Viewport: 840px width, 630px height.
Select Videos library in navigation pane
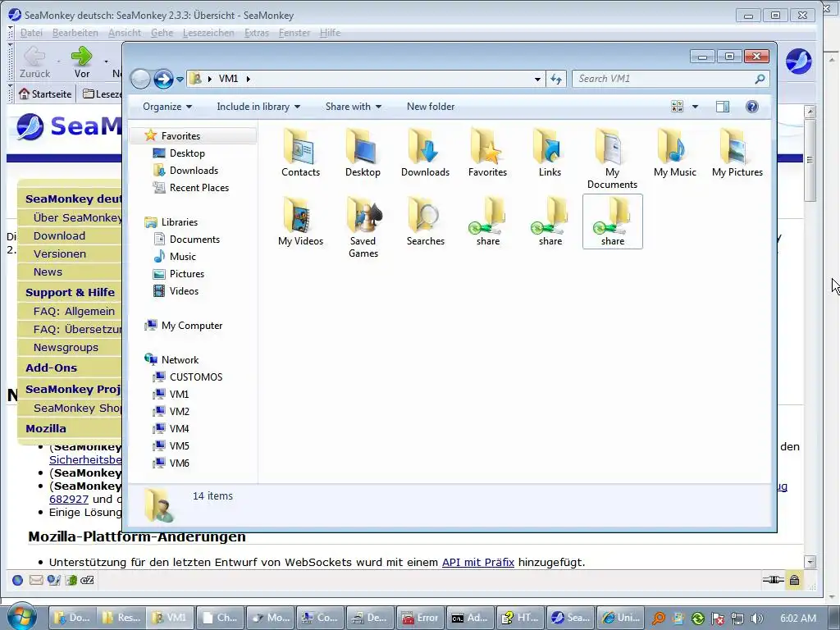(184, 291)
